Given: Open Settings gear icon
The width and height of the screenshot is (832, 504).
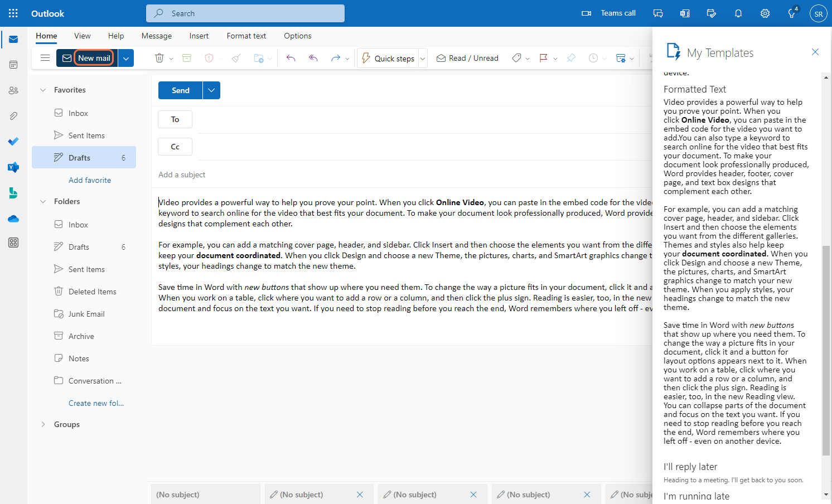Looking at the screenshot, I should tap(765, 13).
